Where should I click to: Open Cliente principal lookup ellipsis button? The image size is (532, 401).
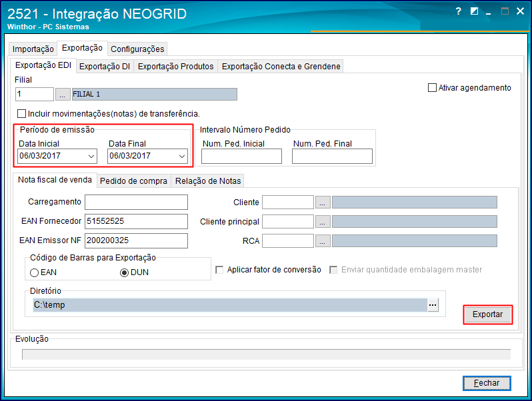[x=323, y=222]
